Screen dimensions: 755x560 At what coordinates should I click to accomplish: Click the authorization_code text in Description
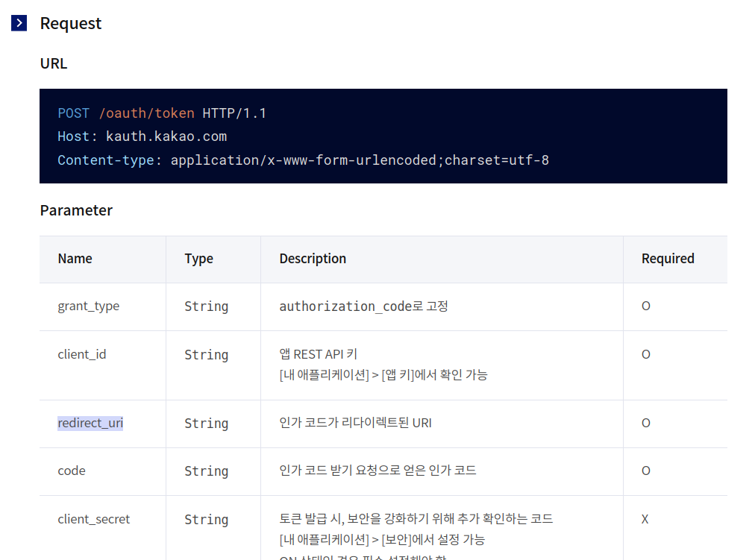[x=339, y=306]
